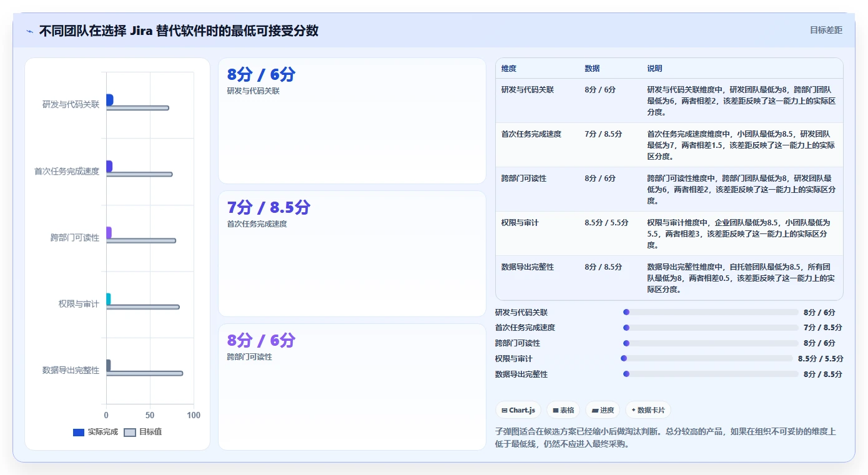The width and height of the screenshot is (868, 475).
Task: Select the 进度 chip
Action: tap(603, 410)
